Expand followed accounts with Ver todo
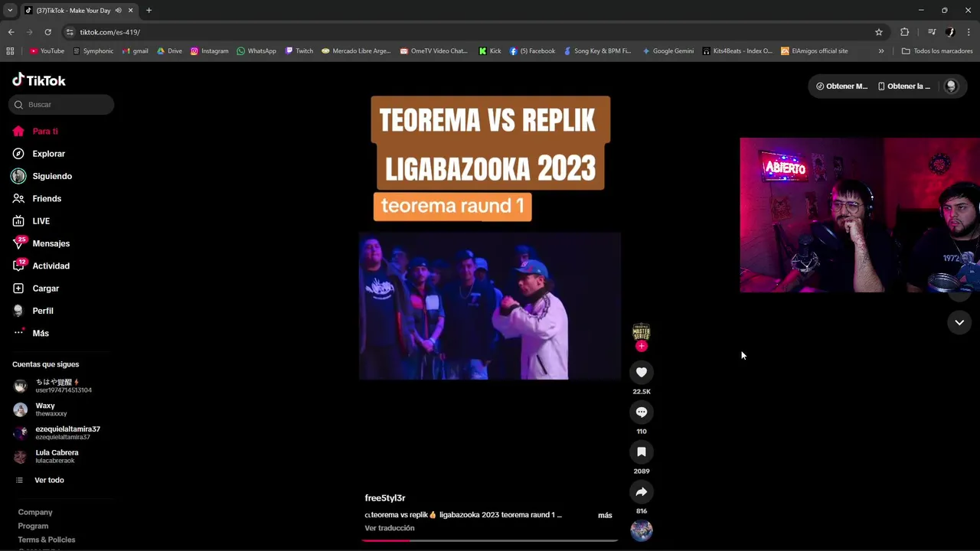 (40, 481)
